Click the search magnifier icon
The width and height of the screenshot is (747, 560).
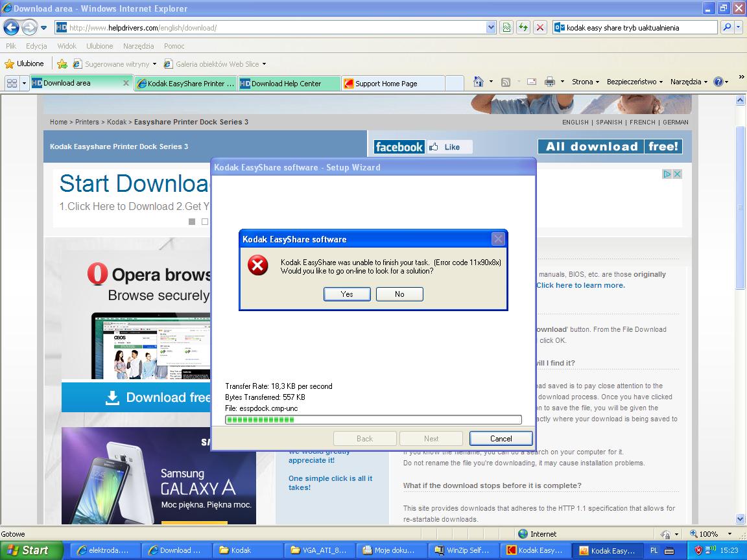pos(726,28)
